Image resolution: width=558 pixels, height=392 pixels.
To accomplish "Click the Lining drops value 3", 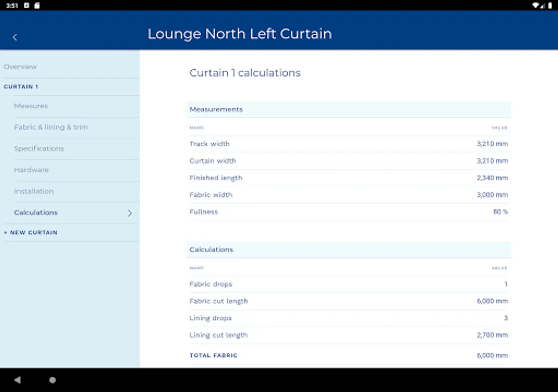I will pyautogui.click(x=506, y=318).
